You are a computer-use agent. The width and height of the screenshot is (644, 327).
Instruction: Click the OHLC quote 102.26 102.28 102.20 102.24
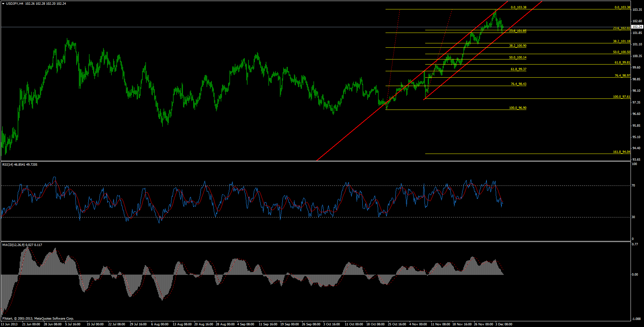coord(46,3)
